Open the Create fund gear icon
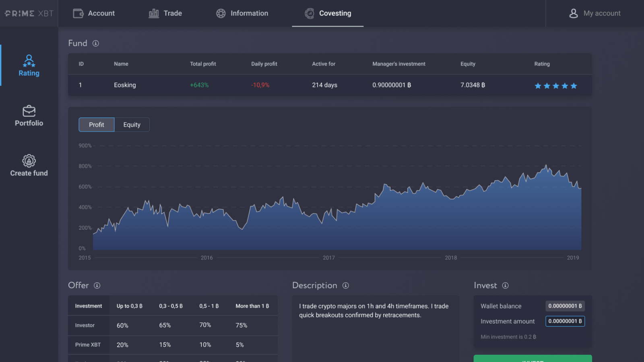 [x=29, y=160]
